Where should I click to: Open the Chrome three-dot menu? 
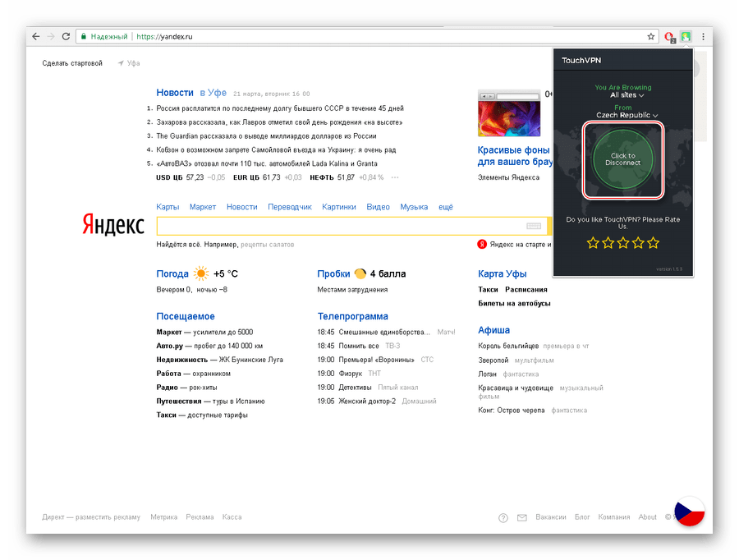point(703,37)
